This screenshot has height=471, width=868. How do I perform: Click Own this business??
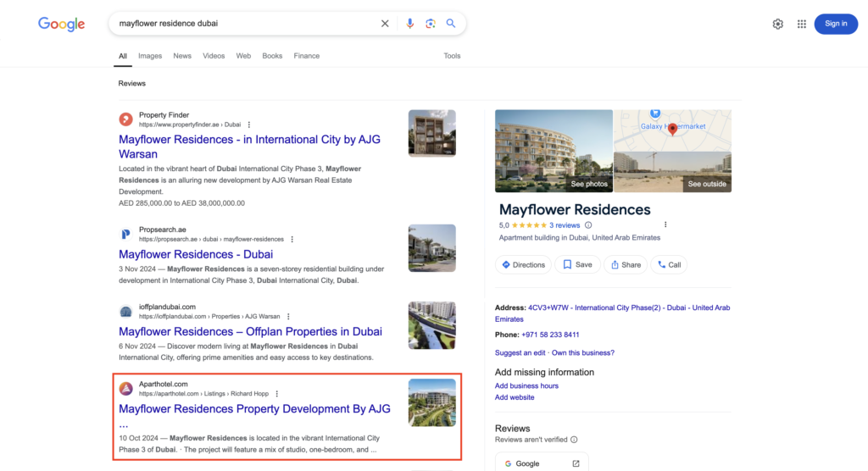click(583, 352)
